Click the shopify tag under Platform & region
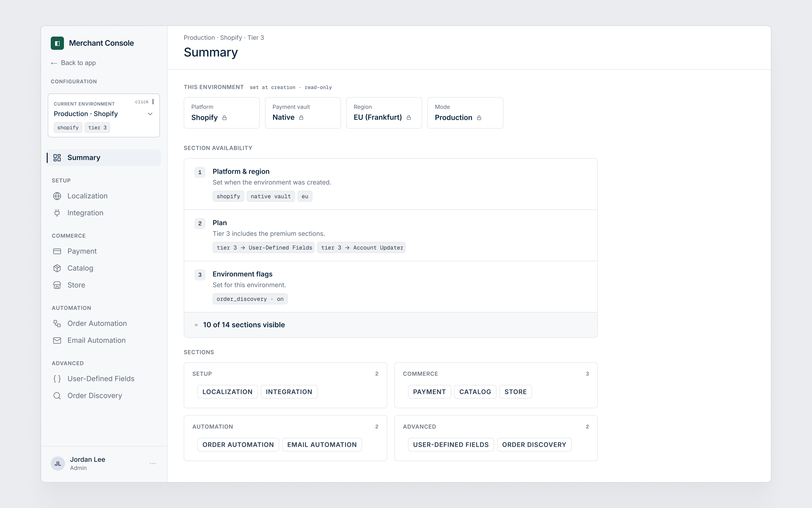This screenshot has height=508, width=812. pos(228,196)
